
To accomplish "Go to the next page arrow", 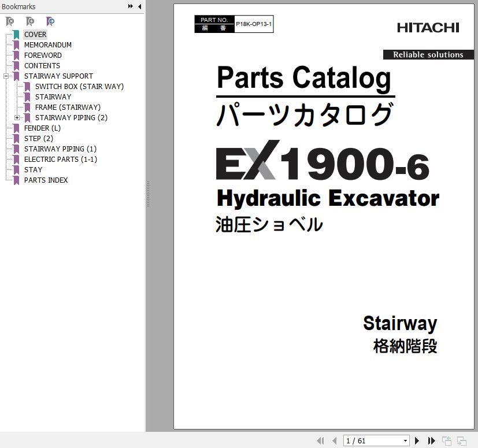I will pos(417,440).
